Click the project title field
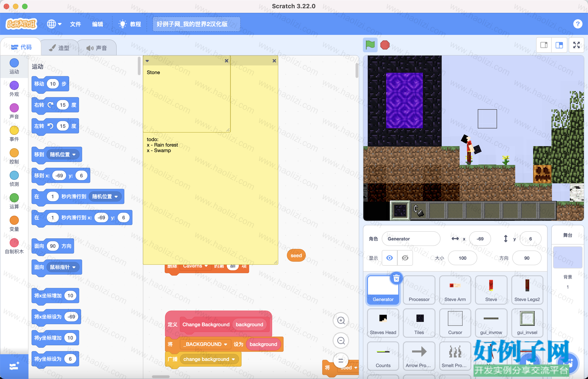The width and height of the screenshot is (588, 379). (196, 24)
